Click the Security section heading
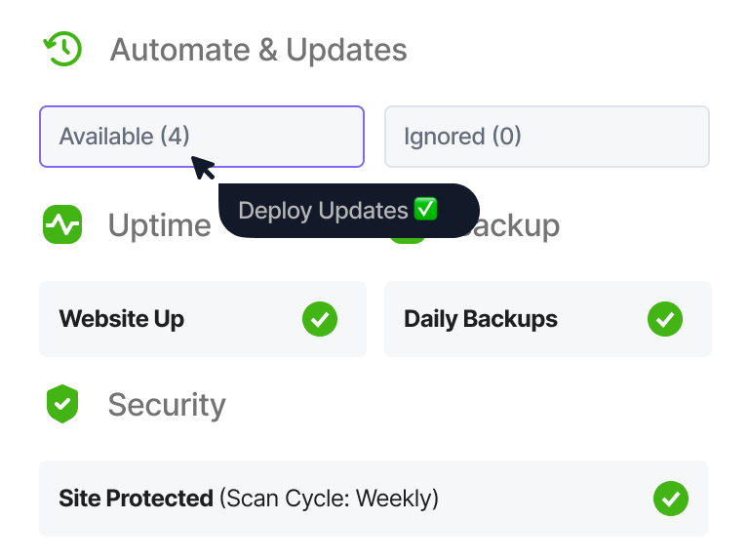The width and height of the screenshot is (749, 560). tap(167, 405)
